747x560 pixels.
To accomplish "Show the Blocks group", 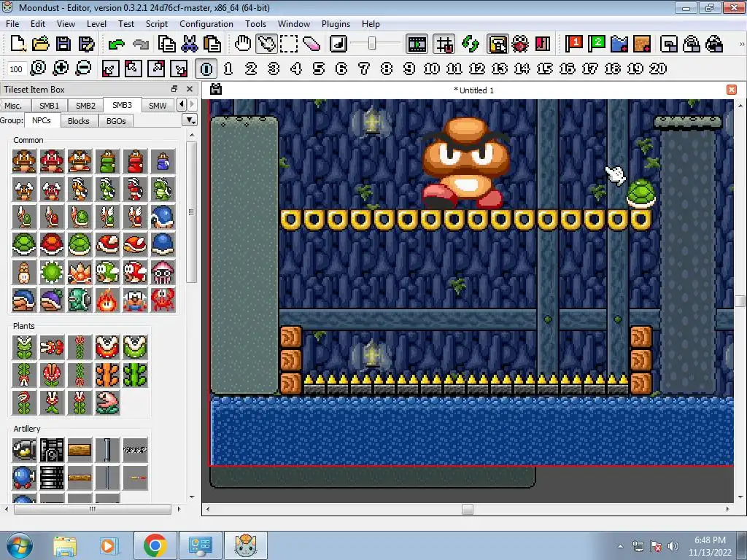I will pyautogui.click(x=79, y=121).
